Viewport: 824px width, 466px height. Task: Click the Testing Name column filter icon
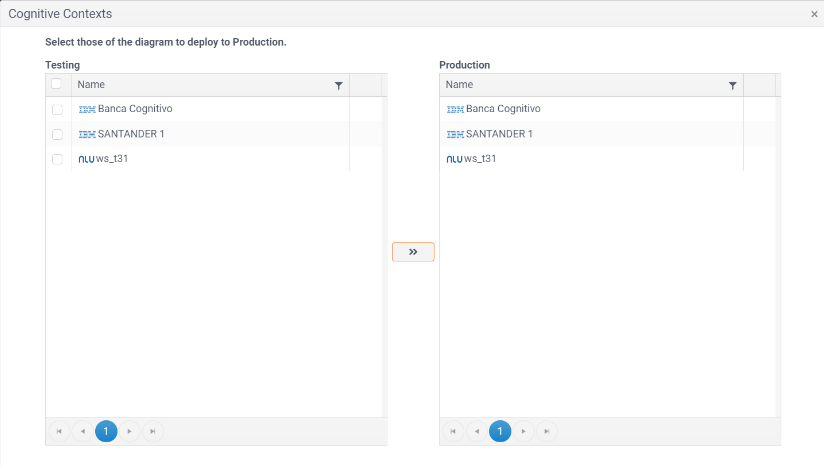coord(338,86)
